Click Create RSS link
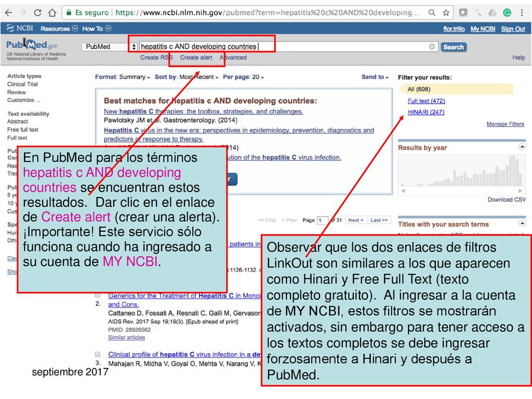The width and height of the screenshot is (532, 399). coord(156,57)
